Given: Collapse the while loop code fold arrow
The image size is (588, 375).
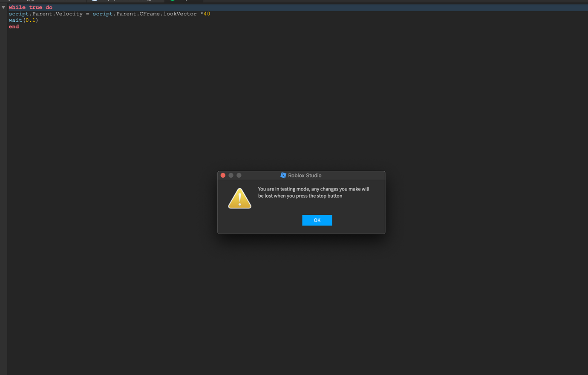Looking at the screenshot, I should click(3, 7).
